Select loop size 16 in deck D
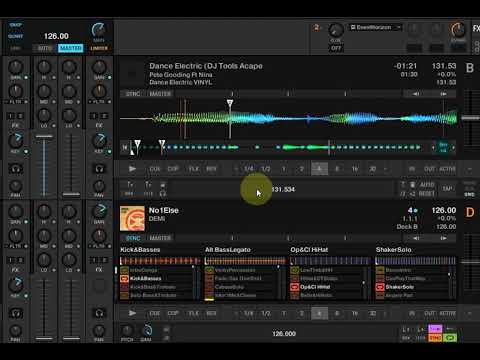The width and height of the screenshot is (480, 360). tap(355, 313)
